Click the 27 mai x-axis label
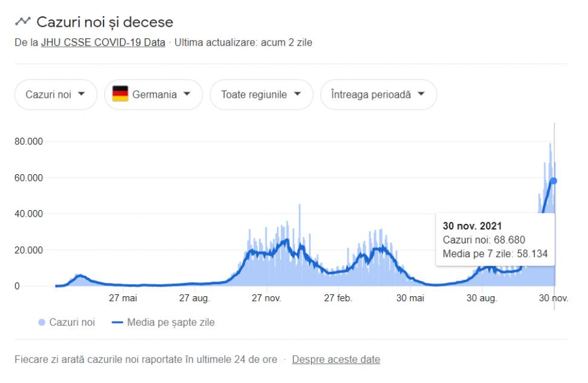588x383 pixels. [x=122, y=298]
